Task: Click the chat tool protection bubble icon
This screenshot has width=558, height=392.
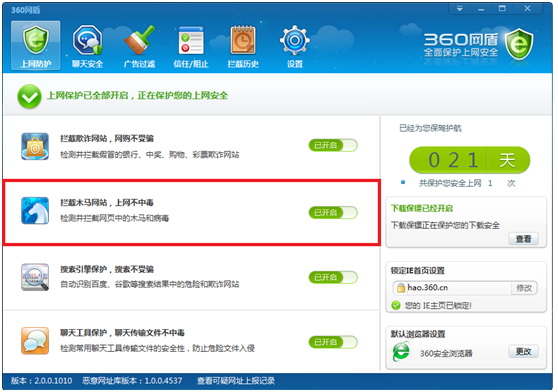Action: [x=35, y=341]
